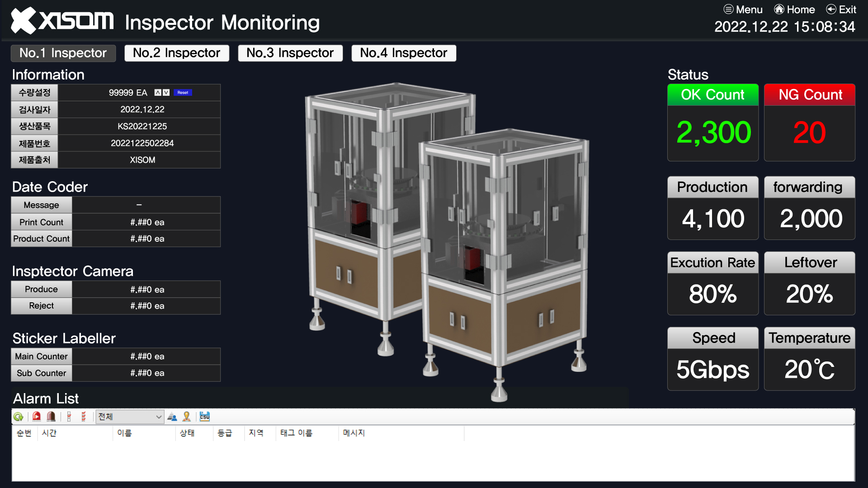This screenshot has height=488, width=868.
Task: Click the green refresh icon in Alarm List
Action: (18, 417)
